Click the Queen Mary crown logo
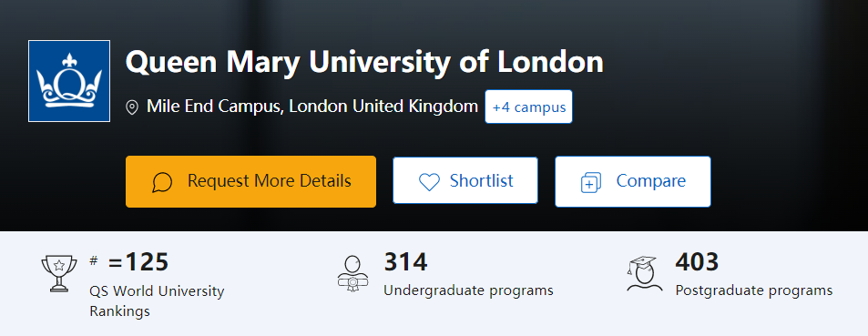This screenshot has height=336, width=868. coord(69,81)
